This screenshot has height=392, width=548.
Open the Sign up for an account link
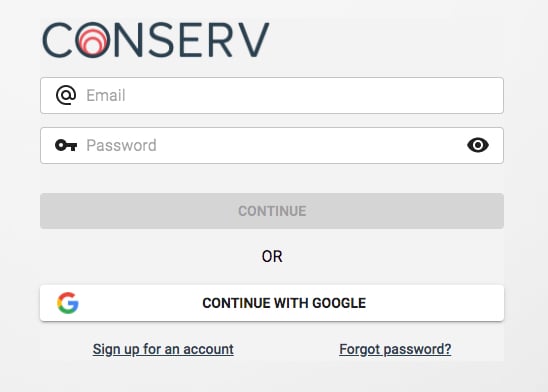coord(163,349)
